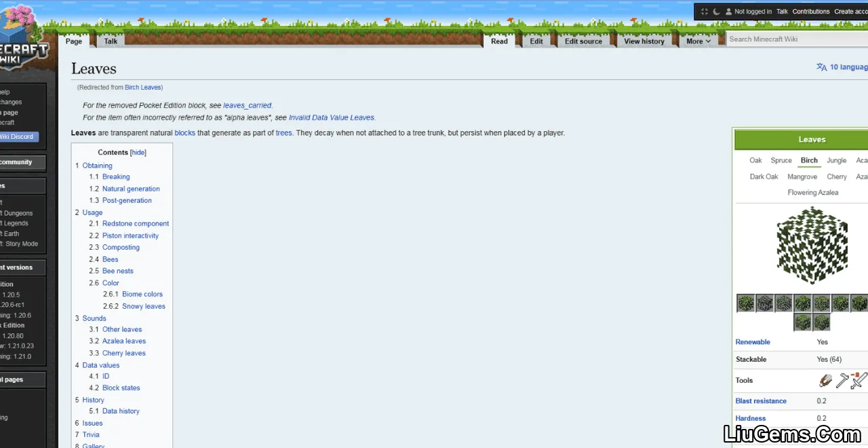Screen dimensions: 868x448
Task: Jump to Biome colors in Contents
Action: 142,295
